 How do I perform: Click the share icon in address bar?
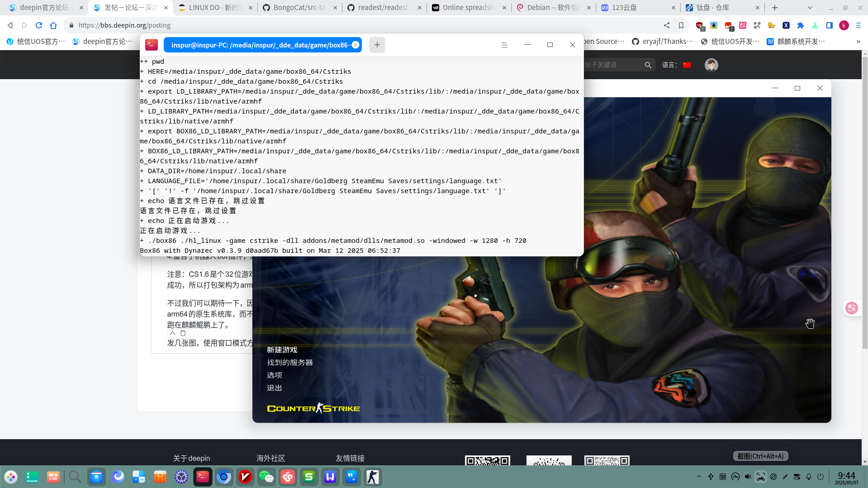(667, 25)
